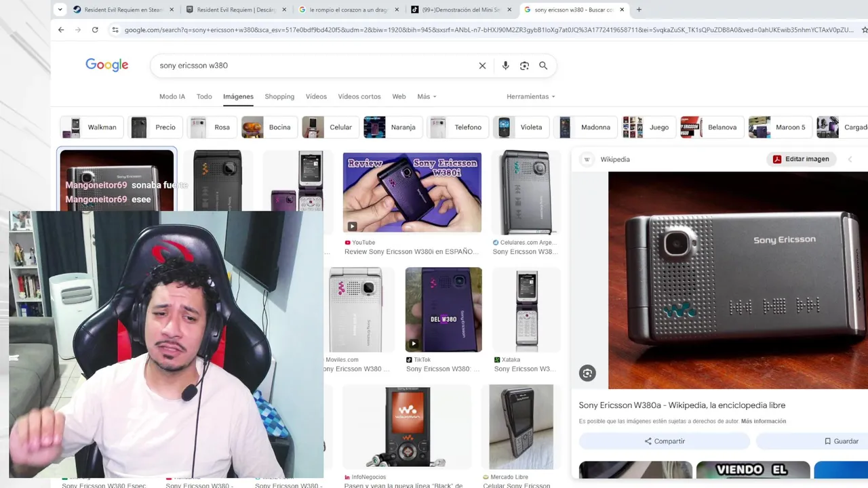The image size is (868, 488).
Task: Select the Videos results tab
Action: (316, 96)
